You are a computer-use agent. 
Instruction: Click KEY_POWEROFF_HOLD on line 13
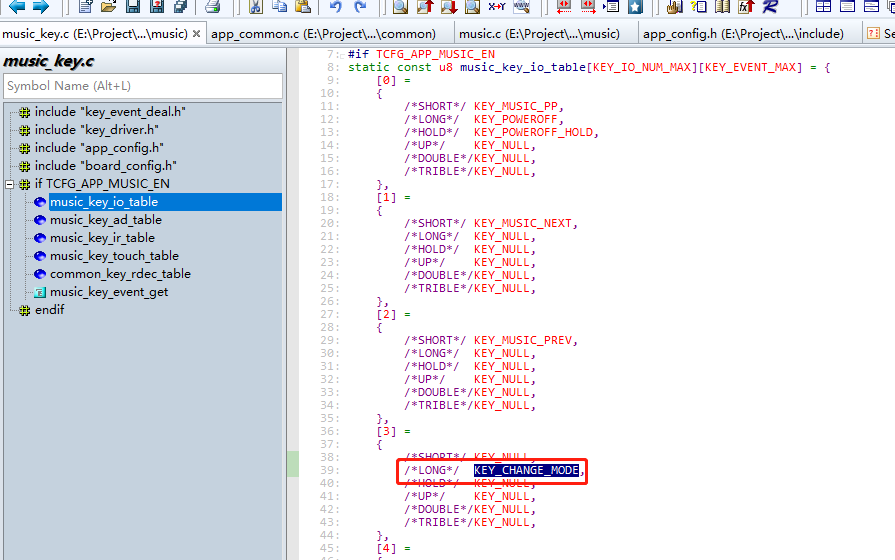pos(533,132)
